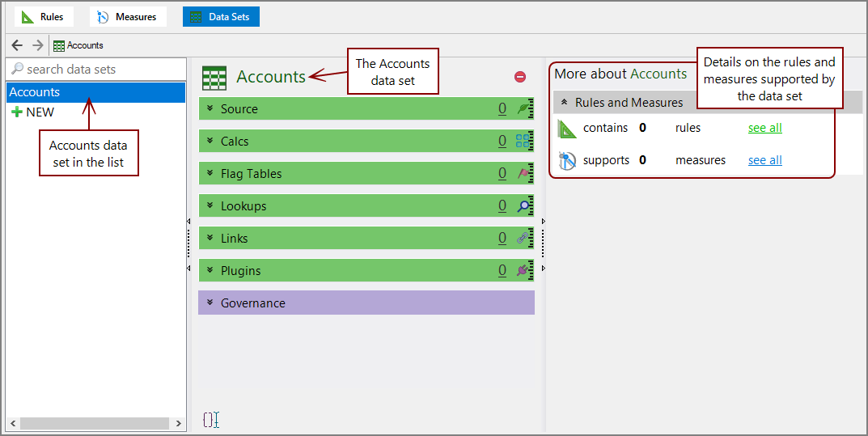This screenshot has height=436, width=868.
Task: Click the 0 count in Plugins row
Action: point(502,270)
